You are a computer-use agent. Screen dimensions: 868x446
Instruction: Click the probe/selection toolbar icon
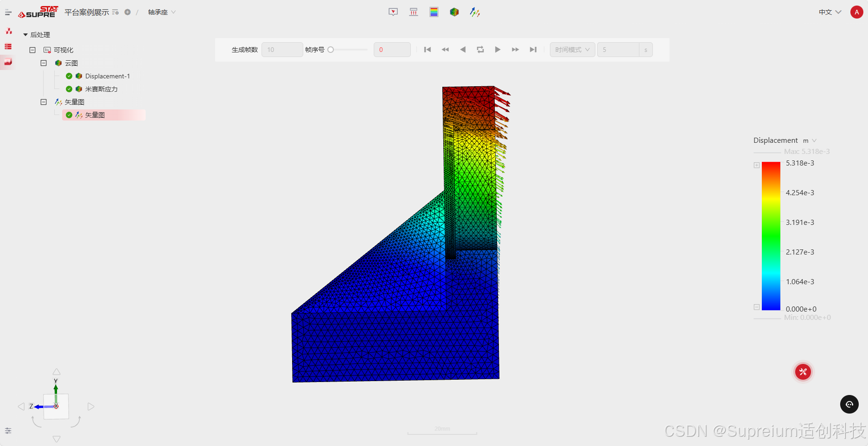pos(393,12)
